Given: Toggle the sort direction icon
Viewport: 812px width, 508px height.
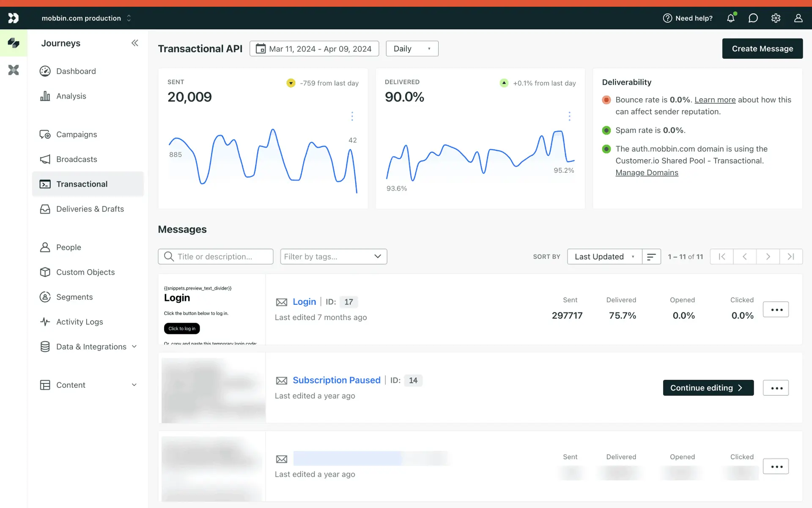Looking at the screenshot, I should tap(651, 257).
